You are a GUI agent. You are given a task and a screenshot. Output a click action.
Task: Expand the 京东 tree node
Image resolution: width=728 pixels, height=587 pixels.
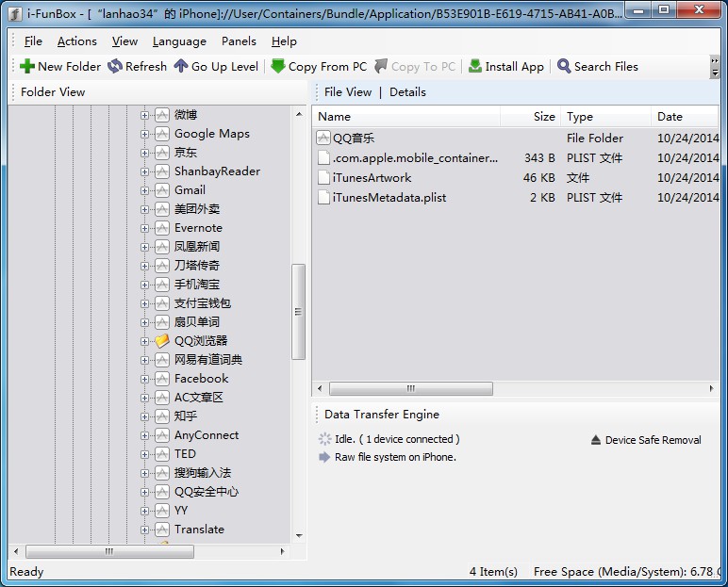[x=144, y=153]
